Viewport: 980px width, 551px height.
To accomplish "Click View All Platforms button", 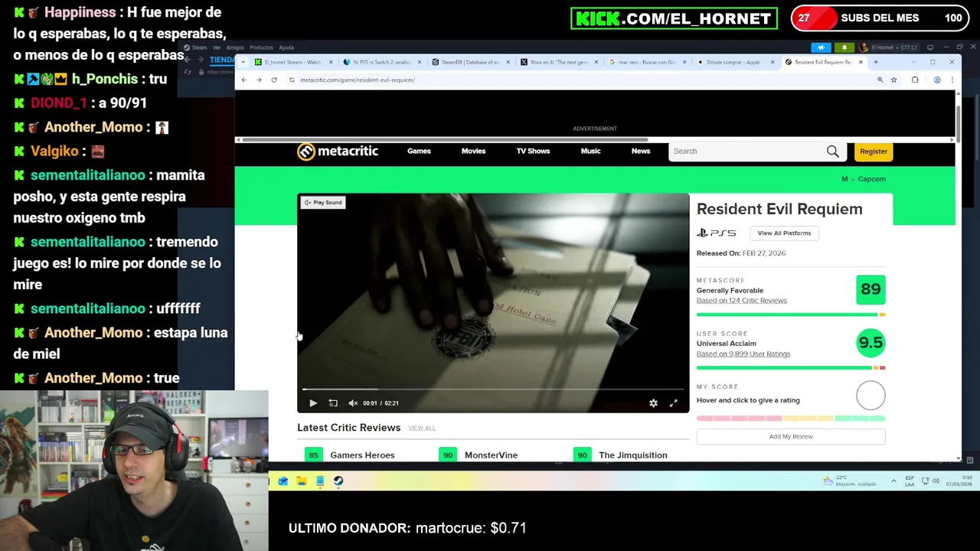I will 784,233.
